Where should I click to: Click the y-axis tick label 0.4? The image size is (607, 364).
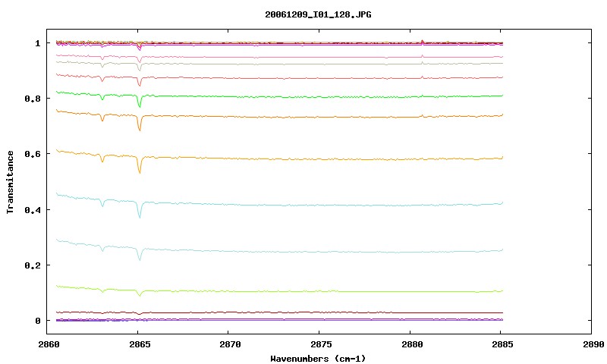click(x=33, y=209)
